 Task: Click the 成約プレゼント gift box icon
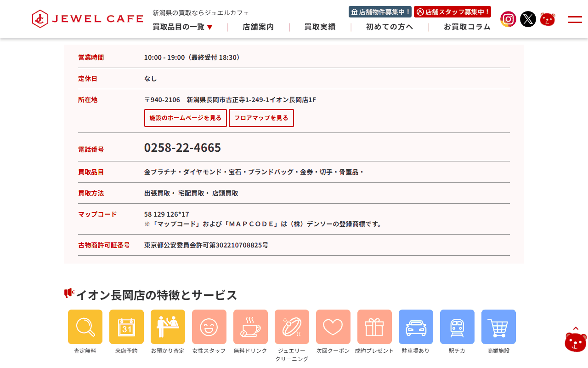(374, 327)
